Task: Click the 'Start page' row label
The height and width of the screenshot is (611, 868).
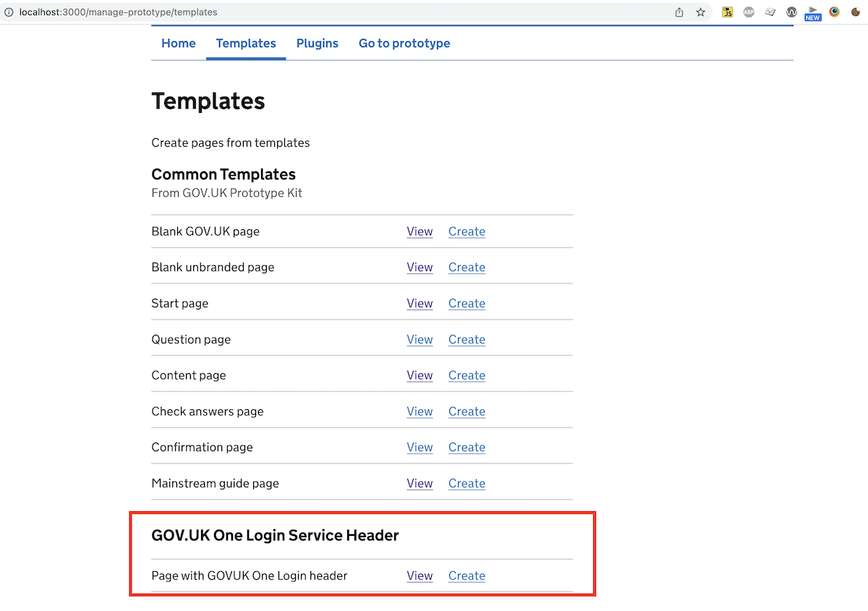Action: pos(180,303)
